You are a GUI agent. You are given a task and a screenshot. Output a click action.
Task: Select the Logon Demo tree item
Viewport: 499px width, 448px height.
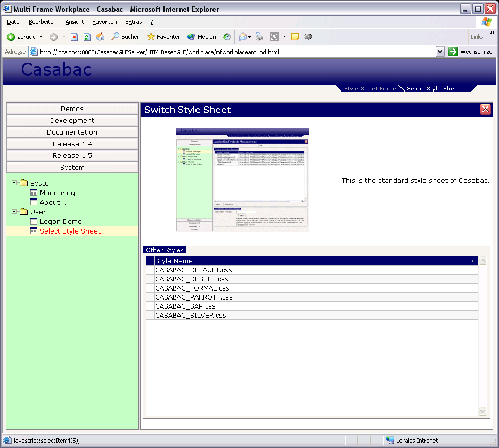tap(61, 221)
